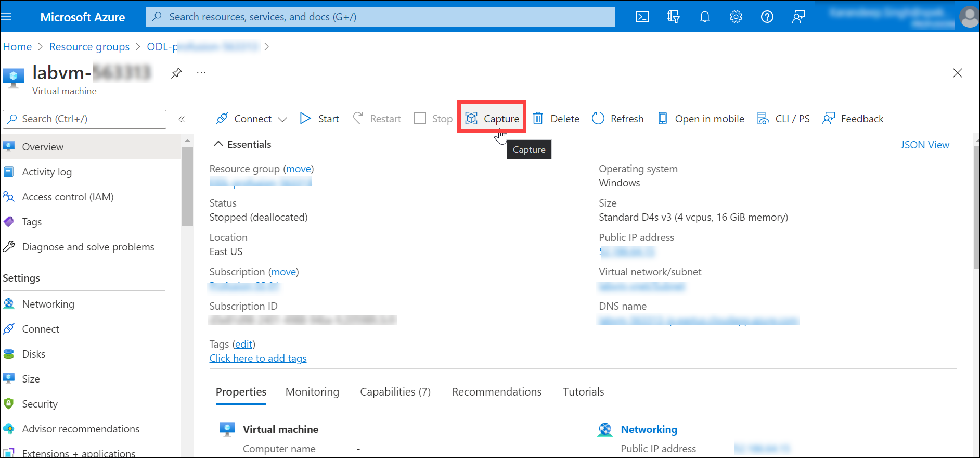Click the main content scrollbar
The height and width of the screenshot is (458, 980).
tap(976, 207)
